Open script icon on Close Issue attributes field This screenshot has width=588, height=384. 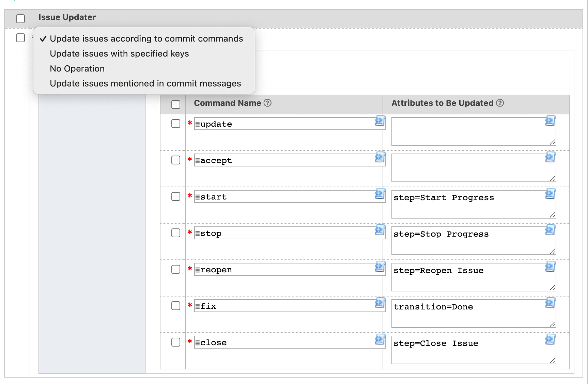(x=550, y=339)
